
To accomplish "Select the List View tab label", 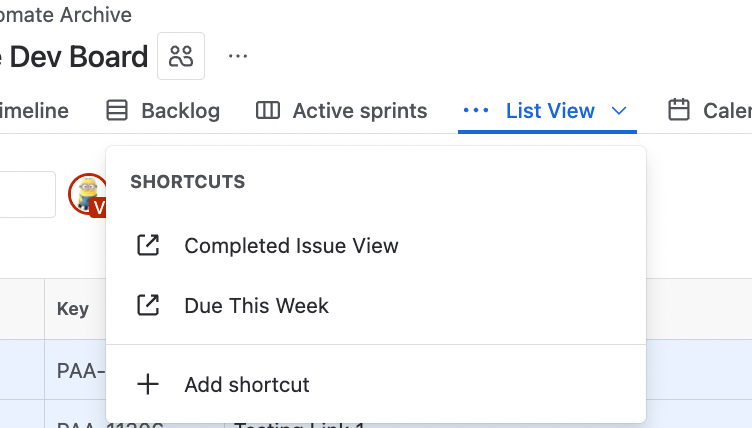I will (551, 111).
